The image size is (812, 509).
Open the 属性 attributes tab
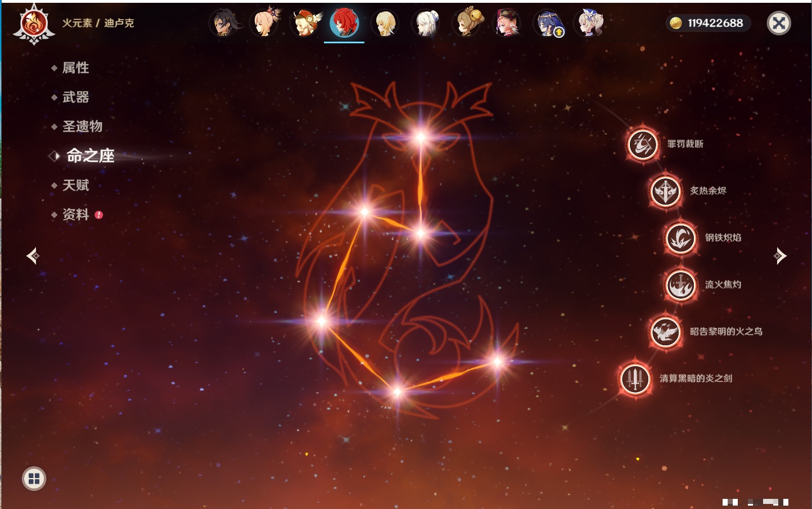75,68
